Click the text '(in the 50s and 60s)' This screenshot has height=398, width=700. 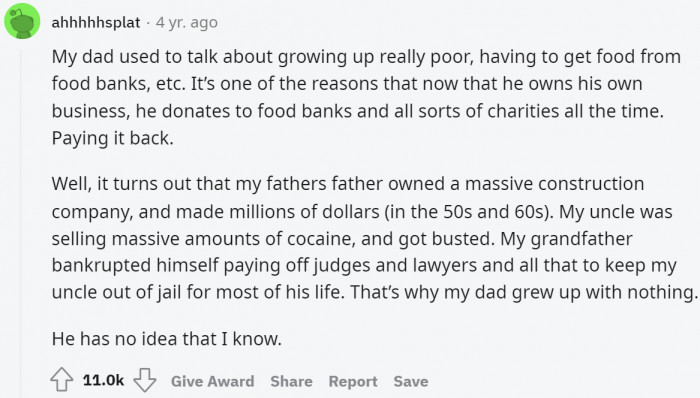click(x=469, y=211)
